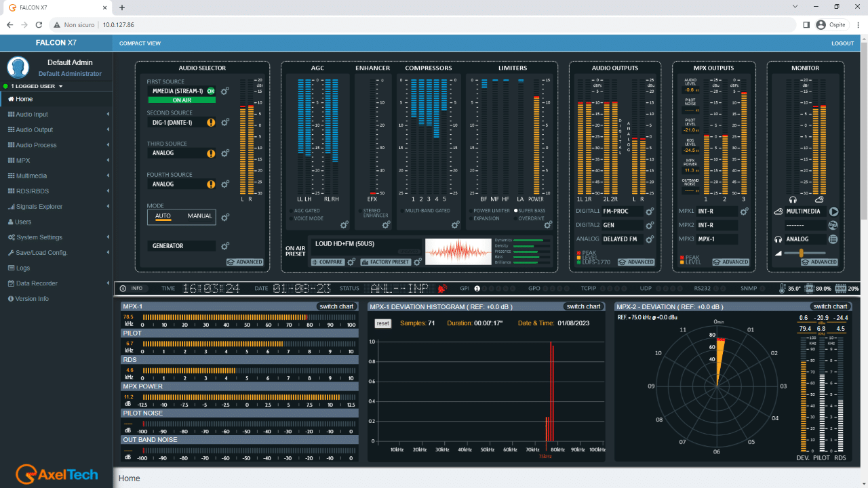Expand Audio Input sidebar menu
Viewport: 868px width, 488px height.
pyautogui.click(x=56, y=115)
